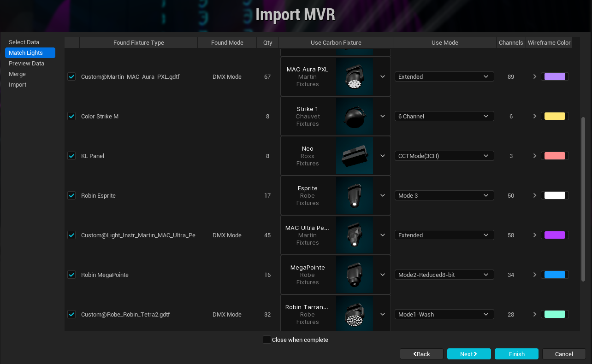Uncheck the Custom@Martin_MAC_Aura_PXL.gdtf row
Image resolution: width=592 pixels, height=364 pixels.
(71, 76)
